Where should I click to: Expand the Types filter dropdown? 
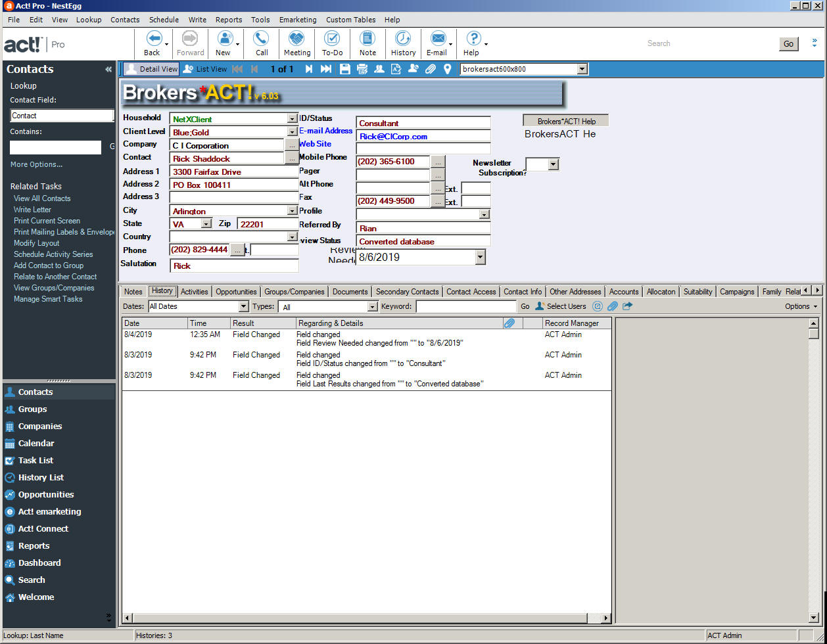[373, 307]
